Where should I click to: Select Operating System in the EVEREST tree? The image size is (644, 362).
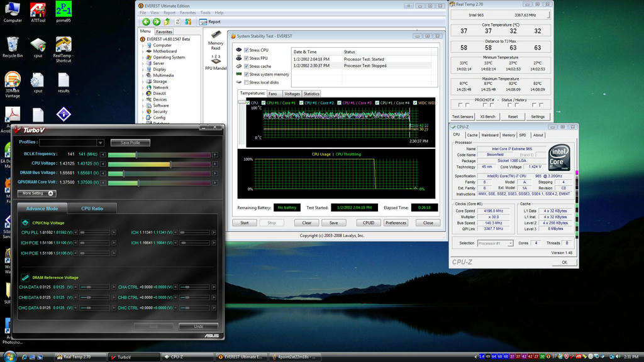tap(169, 57)
